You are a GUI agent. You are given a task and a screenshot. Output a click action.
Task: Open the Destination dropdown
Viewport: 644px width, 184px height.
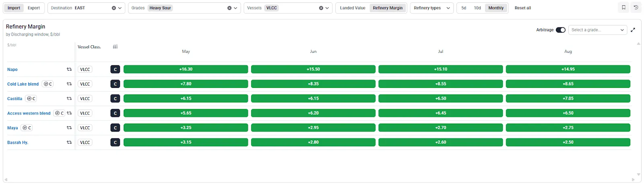[x=120, y=8]
